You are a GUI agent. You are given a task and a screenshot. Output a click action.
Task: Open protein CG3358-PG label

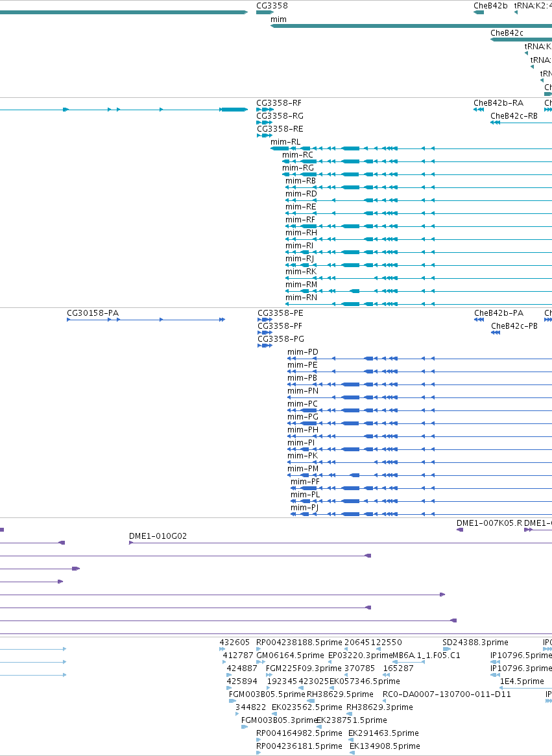[x=281, y=339]
